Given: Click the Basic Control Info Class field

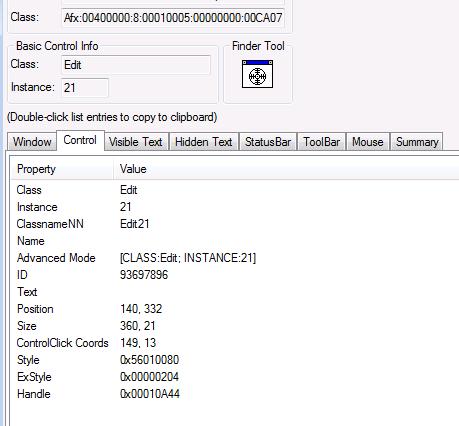Looking at the screenshot, I should tap(136, 65).
